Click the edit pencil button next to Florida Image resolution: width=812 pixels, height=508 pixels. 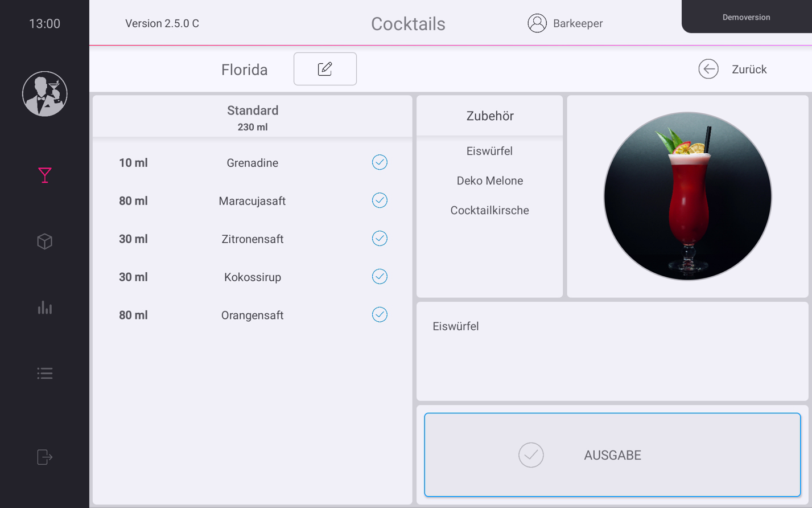(x=325, y=69)
